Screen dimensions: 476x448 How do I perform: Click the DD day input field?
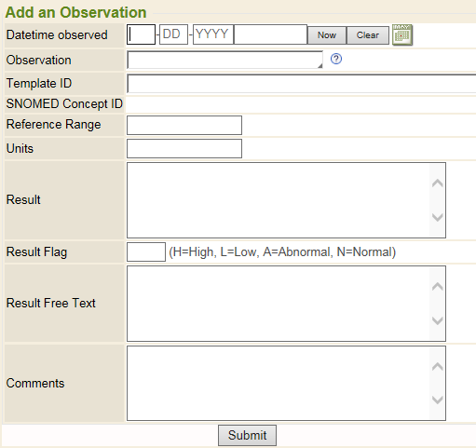pos(173,34)
